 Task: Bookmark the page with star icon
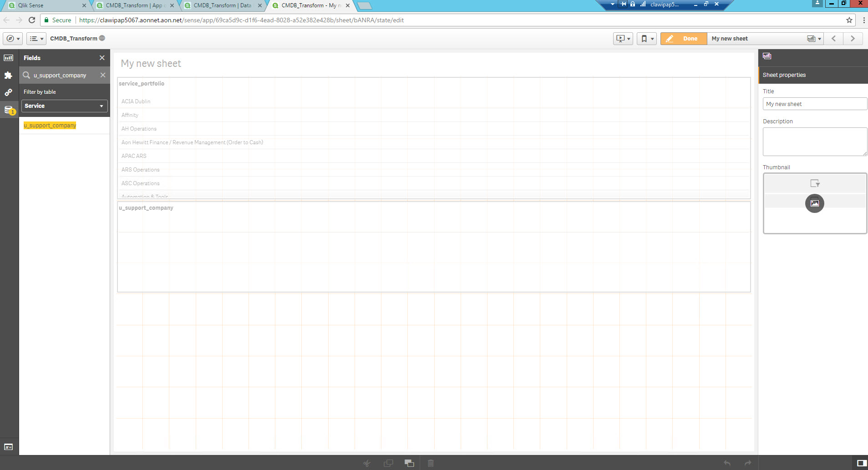click(x=849, y=20)
